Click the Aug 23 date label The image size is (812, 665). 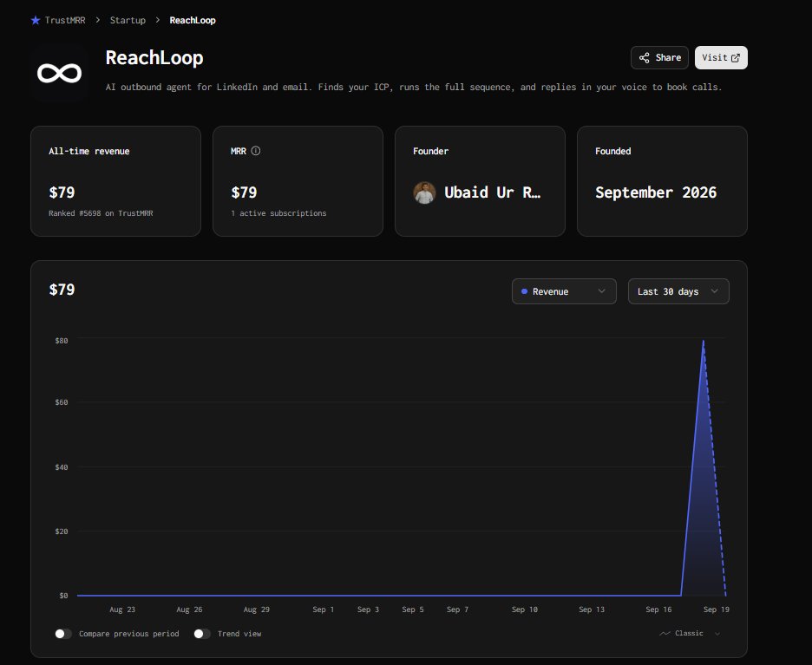122,610
